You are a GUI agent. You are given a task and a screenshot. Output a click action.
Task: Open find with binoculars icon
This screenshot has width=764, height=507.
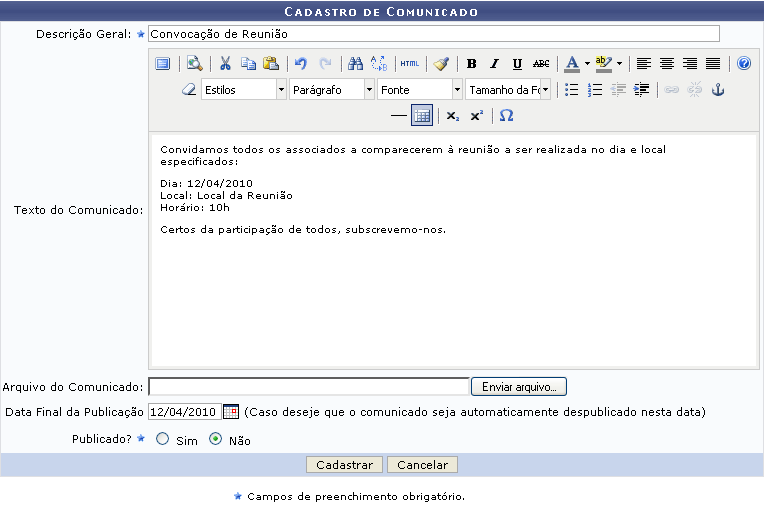[x=355, y=64]
